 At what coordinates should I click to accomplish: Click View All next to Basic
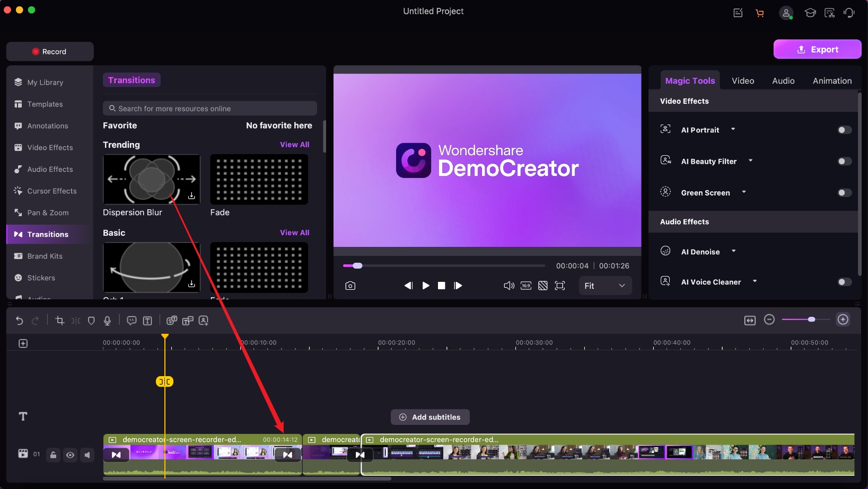(x=294, y=233)
